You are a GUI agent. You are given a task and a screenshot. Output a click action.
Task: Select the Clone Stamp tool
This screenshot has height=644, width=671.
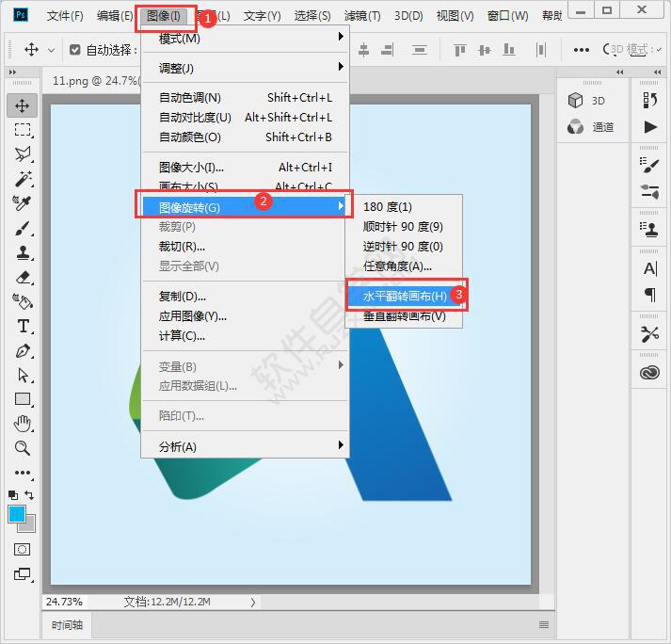tap(23, 252)
